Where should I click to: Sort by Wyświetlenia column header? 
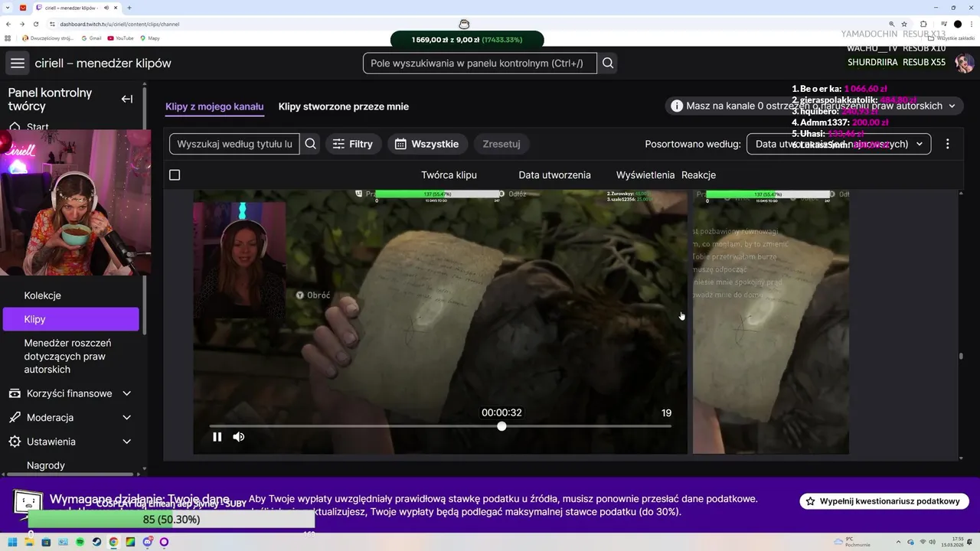click(645, 175)
